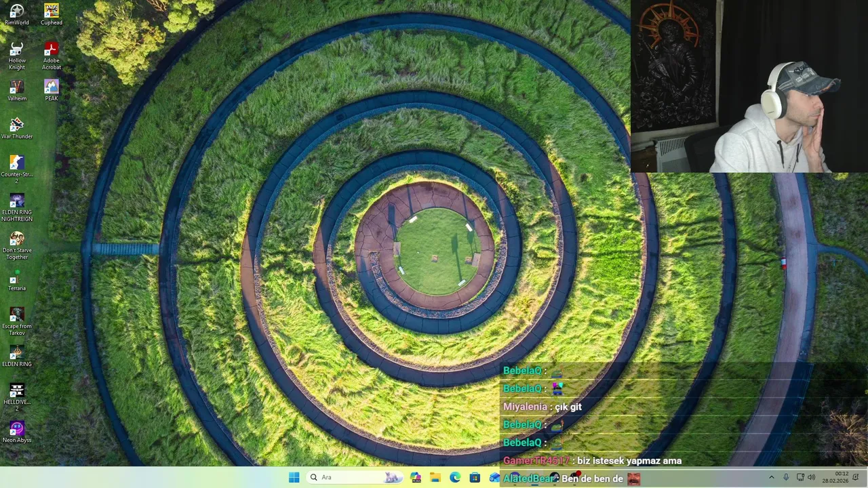Screen dimensions: 868x488
Task: Launch Microsoft Edge from the taskbar
Action: pyautogui.click(x=455, y=477)
